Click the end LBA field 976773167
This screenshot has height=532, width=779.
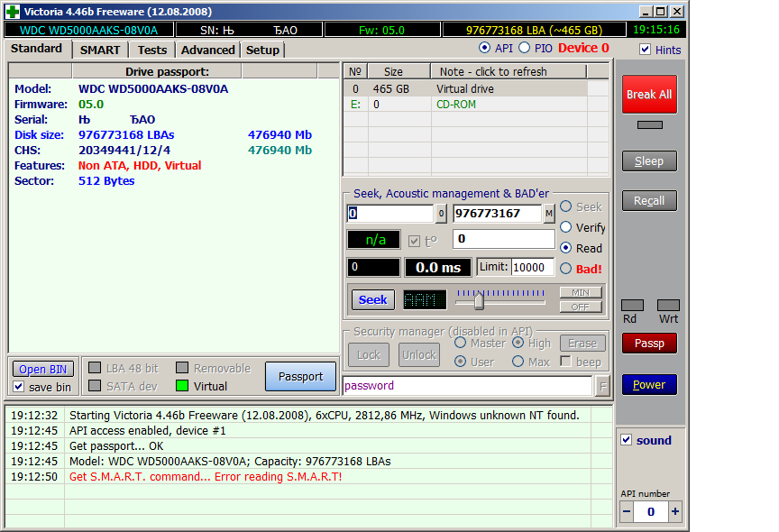coord(498,214)
